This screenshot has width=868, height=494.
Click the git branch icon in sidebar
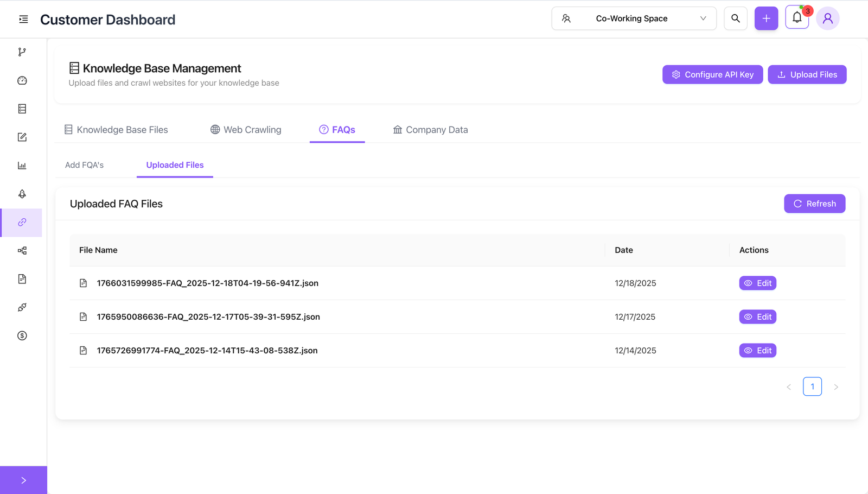(x=22, y=52)
